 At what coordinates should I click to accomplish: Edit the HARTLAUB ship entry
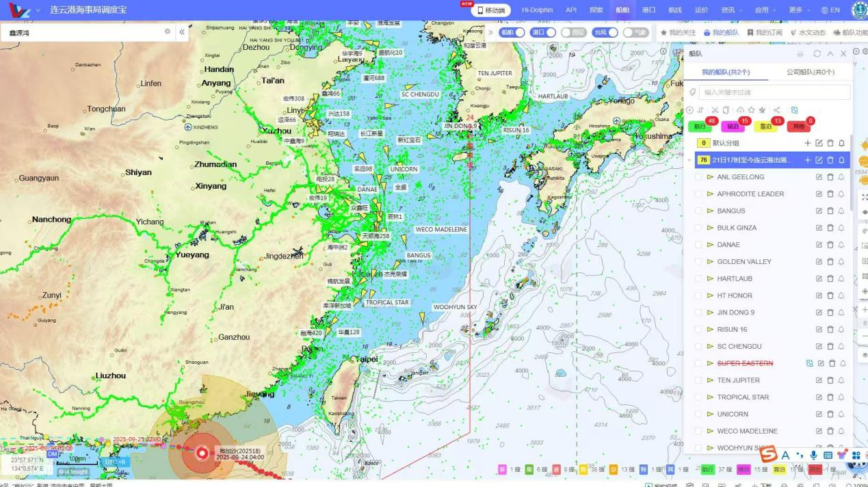tap(819, 278)
